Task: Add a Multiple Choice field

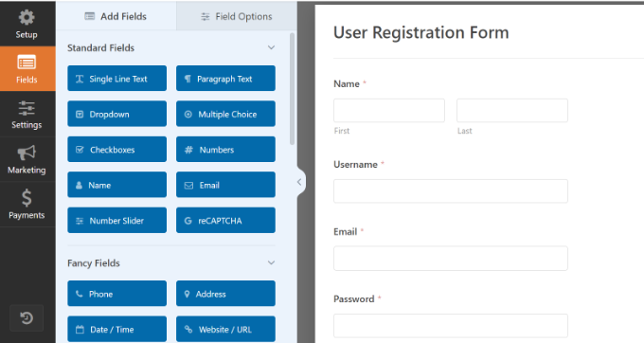Action: tap(225, 114)
